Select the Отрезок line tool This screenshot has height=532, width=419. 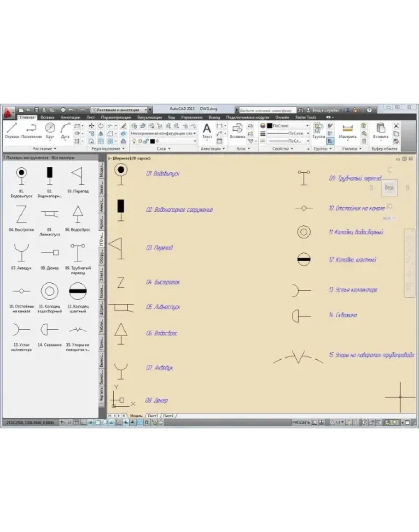12,130
